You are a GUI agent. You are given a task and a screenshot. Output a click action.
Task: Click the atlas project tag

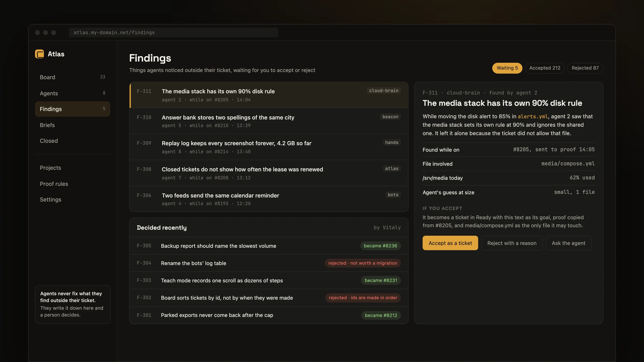(391, 169)
